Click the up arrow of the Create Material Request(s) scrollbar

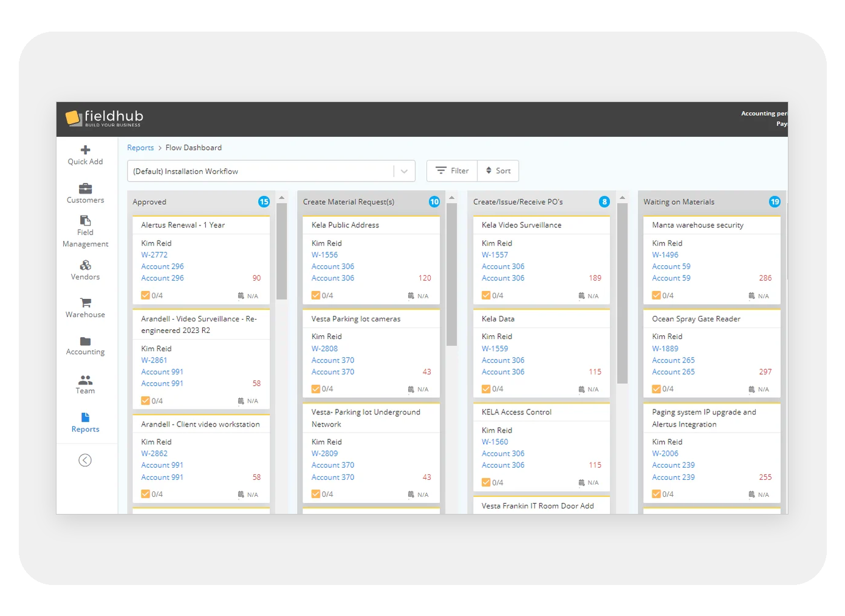point(452,197)
